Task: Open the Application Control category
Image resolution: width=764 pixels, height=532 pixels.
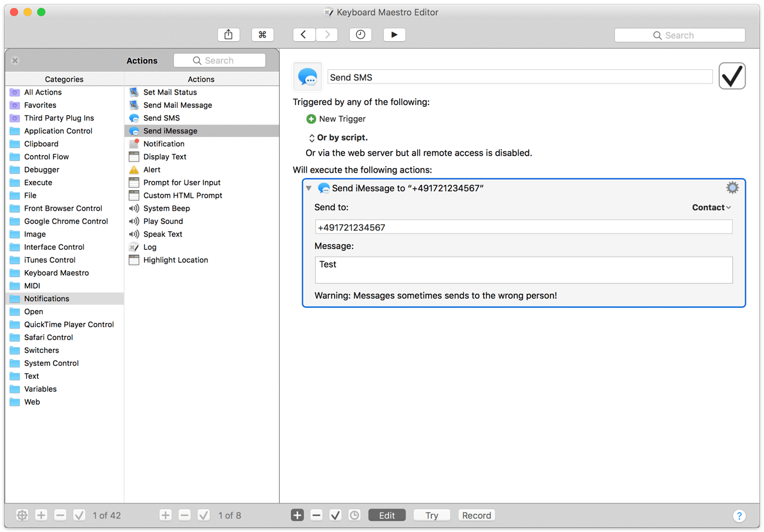Action: pyautogui.click(x=65, y=131)
